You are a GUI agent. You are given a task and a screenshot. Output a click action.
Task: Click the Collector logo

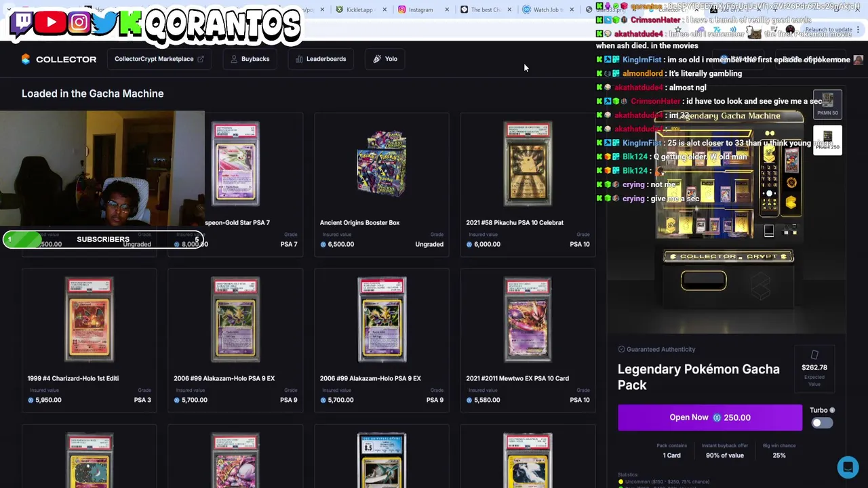coord(59,59)
